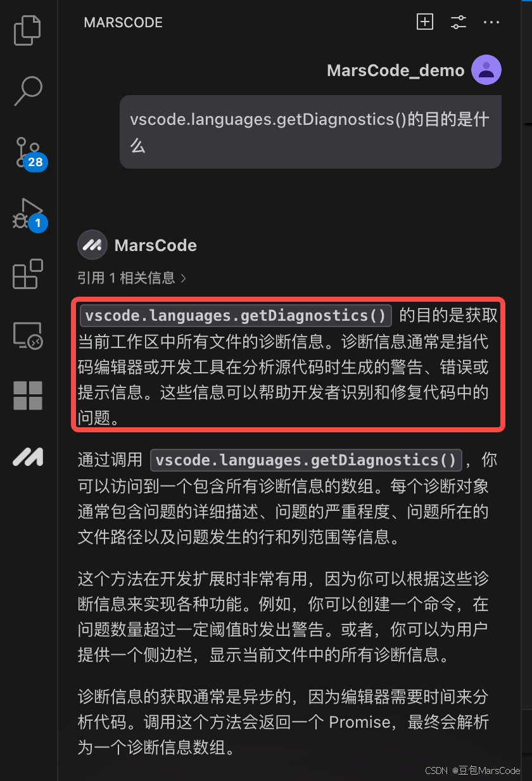The width and height of the screenshot is (532, 781).
Task: Expand the 引用 1 相关信息 references
Action: point(132,278)
